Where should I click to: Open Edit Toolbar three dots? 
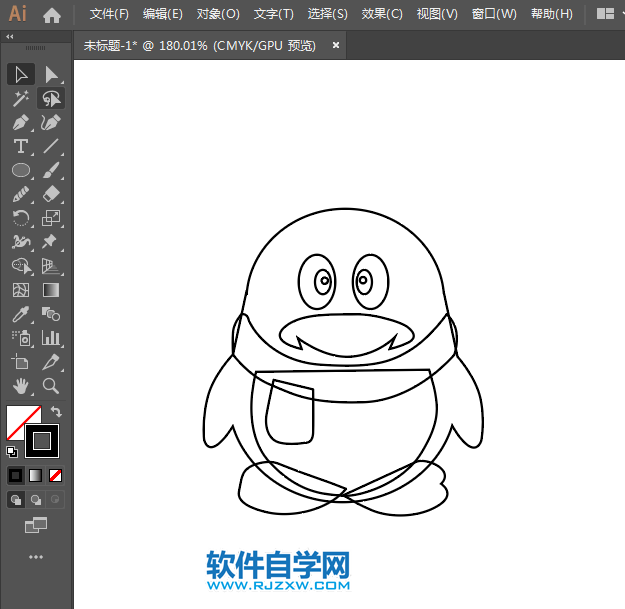[36, 557]
